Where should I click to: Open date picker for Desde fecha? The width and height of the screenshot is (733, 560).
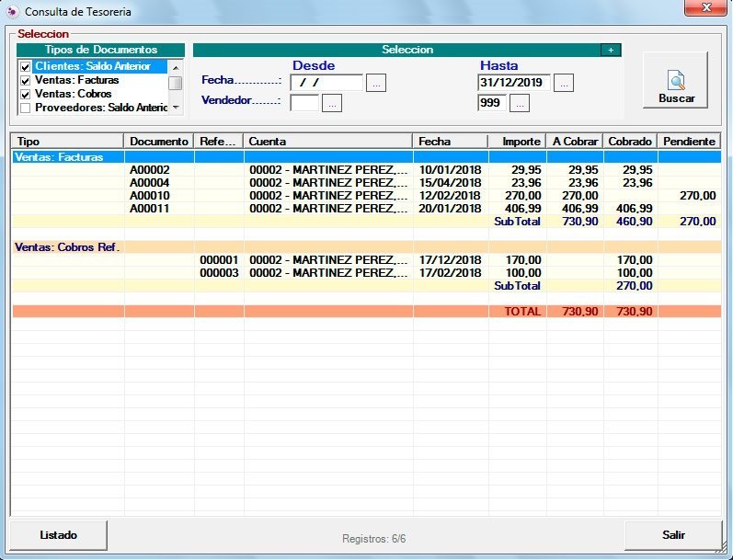pyautogui.click(x=376, y=83)
